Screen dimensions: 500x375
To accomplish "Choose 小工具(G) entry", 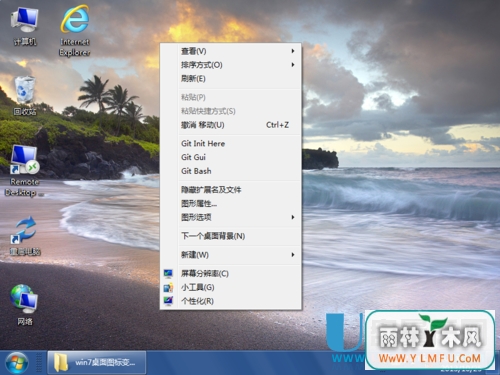I will pos(231,287).
